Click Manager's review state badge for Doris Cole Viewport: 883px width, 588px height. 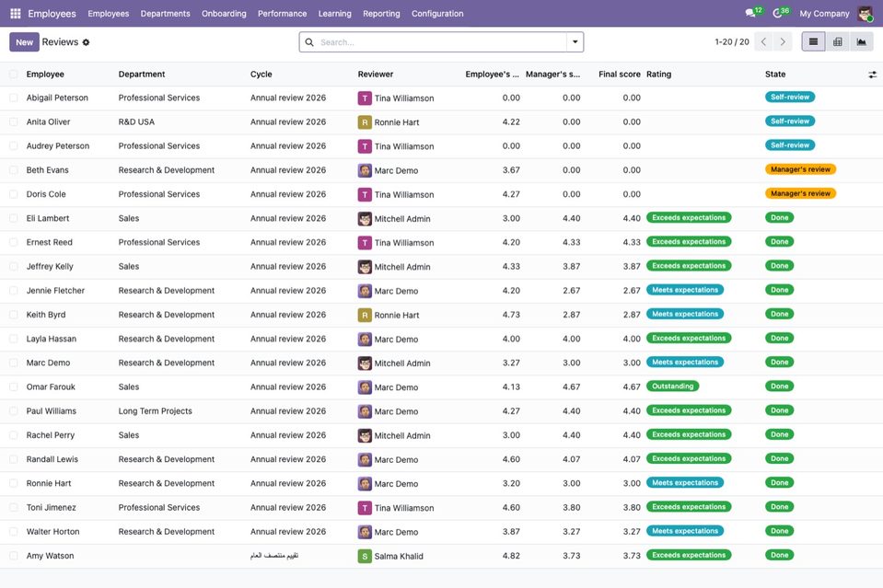tap(800, 193)
